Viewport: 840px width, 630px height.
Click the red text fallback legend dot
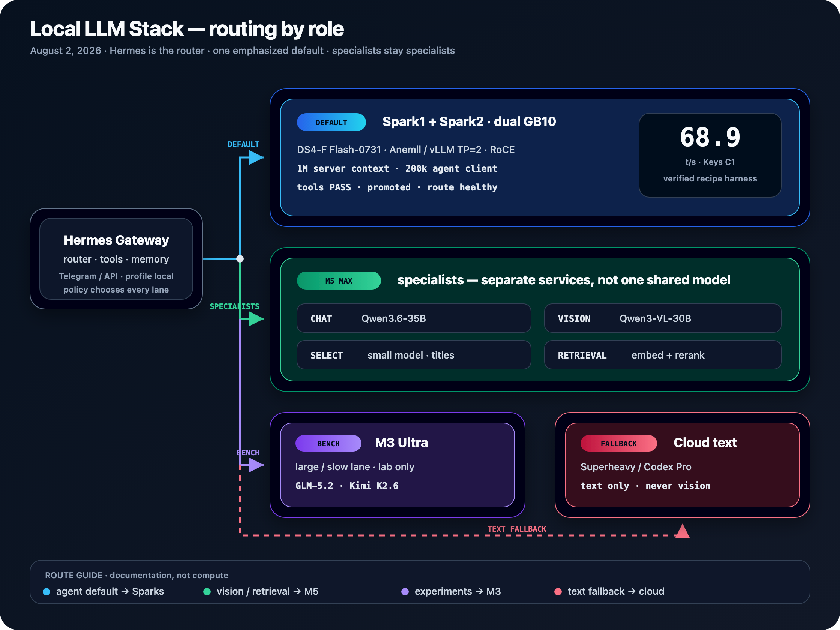tap(558, 592)
